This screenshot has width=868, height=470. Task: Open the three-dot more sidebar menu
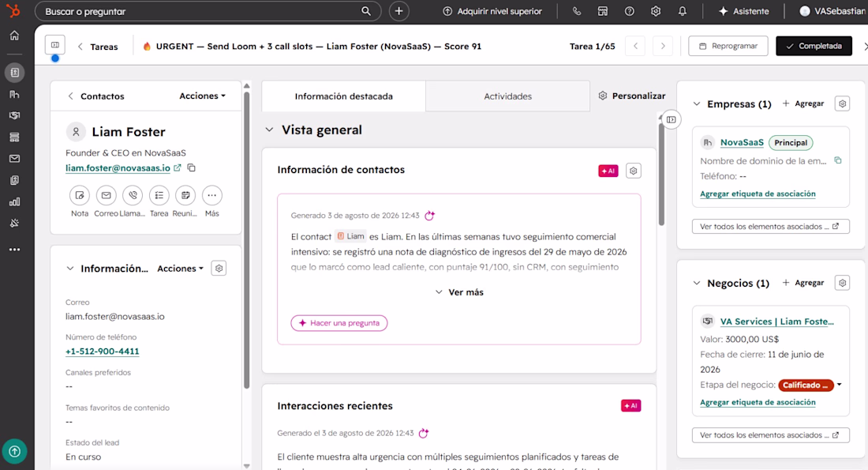pyautogui.click(x=14, y=250)
